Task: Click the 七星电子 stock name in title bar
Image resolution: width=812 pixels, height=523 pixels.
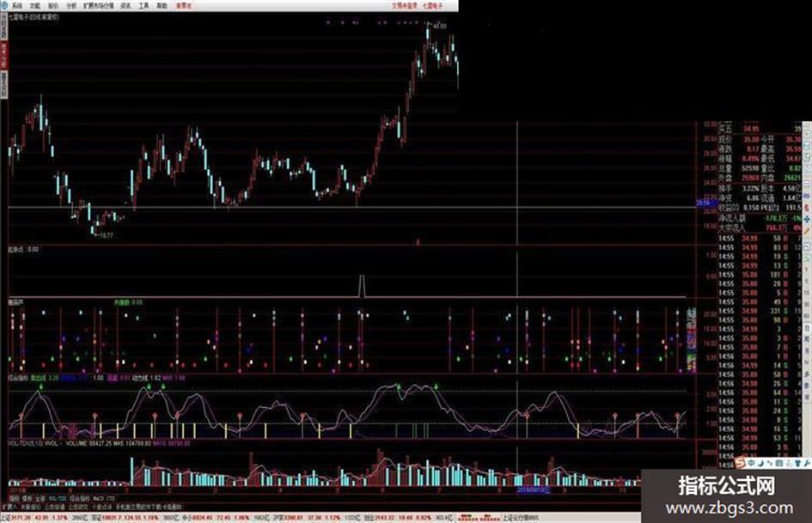Action: point(433,6)
